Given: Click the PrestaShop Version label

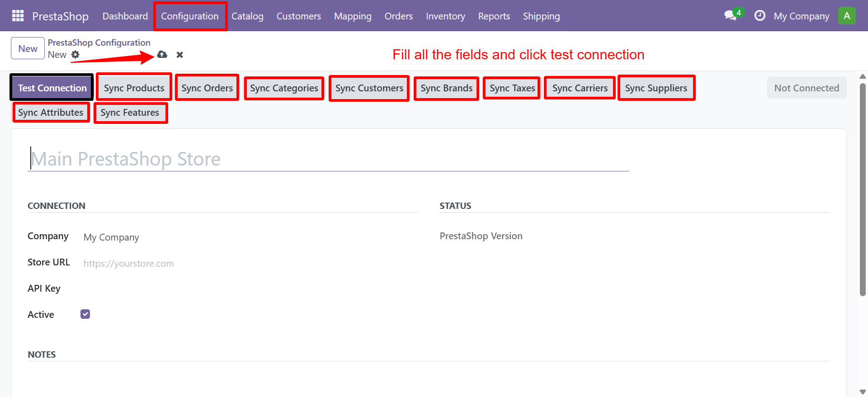Looking at the screenshot, I should click(x=481, y=236).
